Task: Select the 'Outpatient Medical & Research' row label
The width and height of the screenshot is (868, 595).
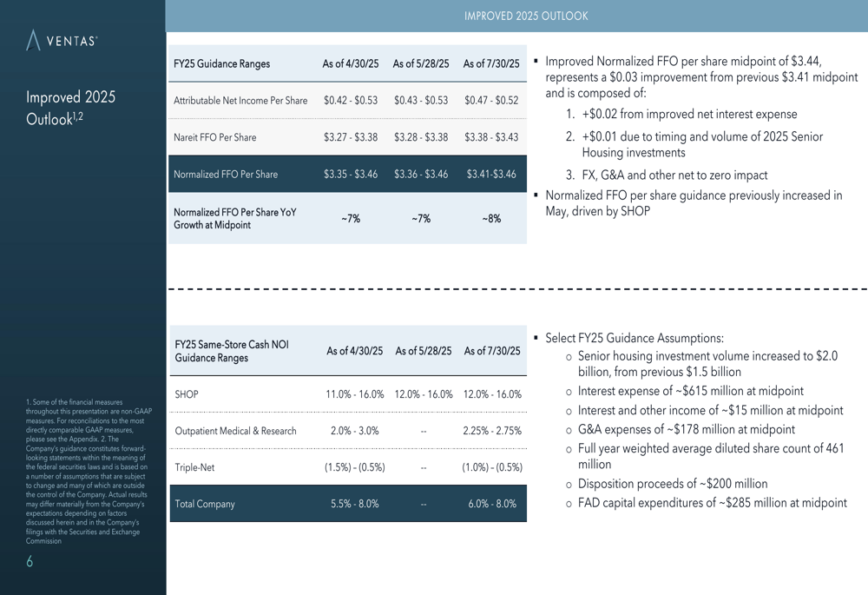Action: (235, 431)
